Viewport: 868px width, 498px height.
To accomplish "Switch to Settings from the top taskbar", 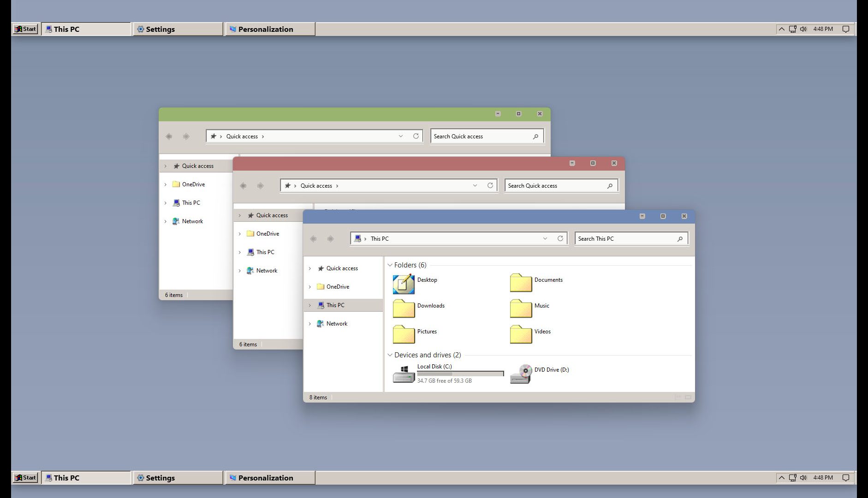I will (x=178, y=29).
